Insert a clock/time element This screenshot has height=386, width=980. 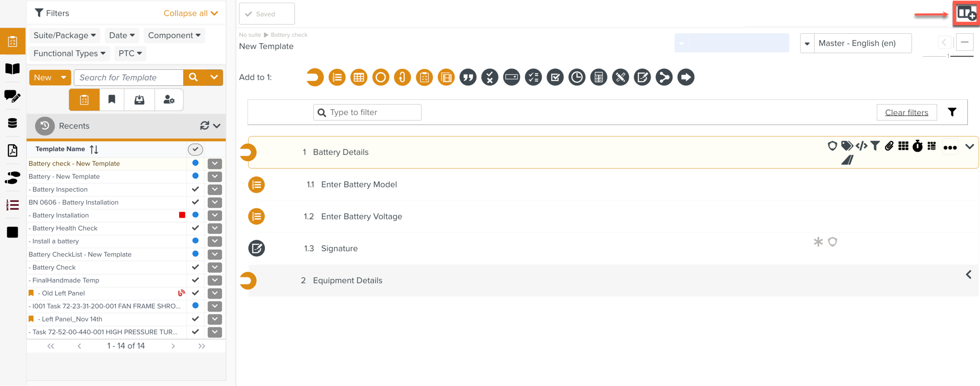pos(577,77)
